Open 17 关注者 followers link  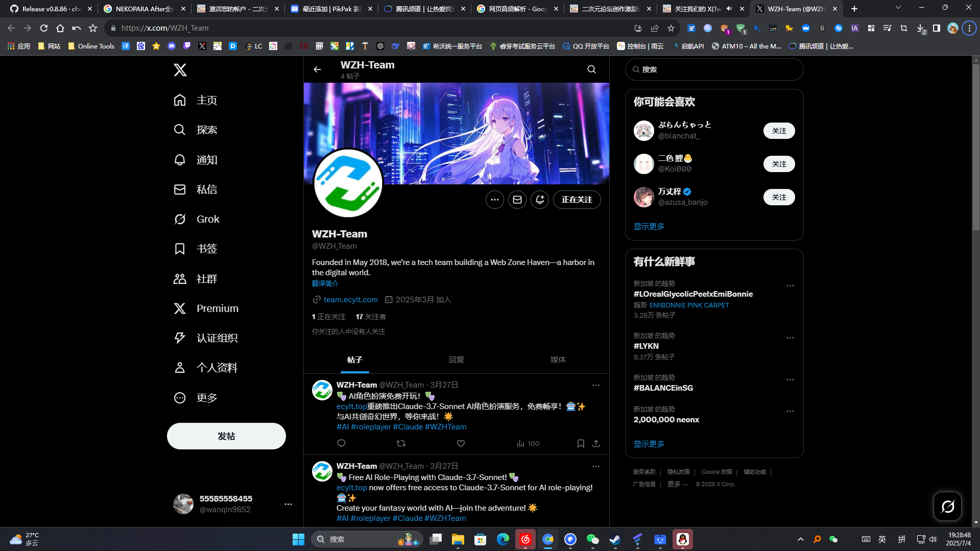coord(371,317)
